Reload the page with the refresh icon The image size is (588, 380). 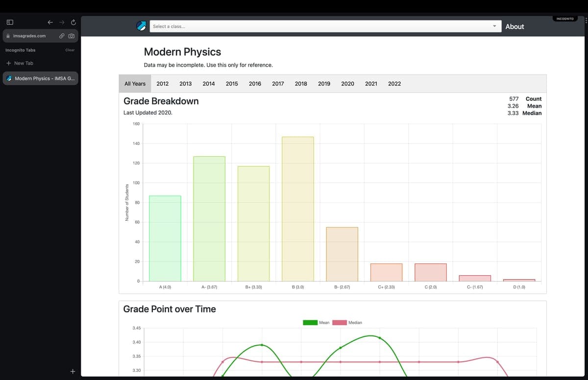[x=73, y=23]
